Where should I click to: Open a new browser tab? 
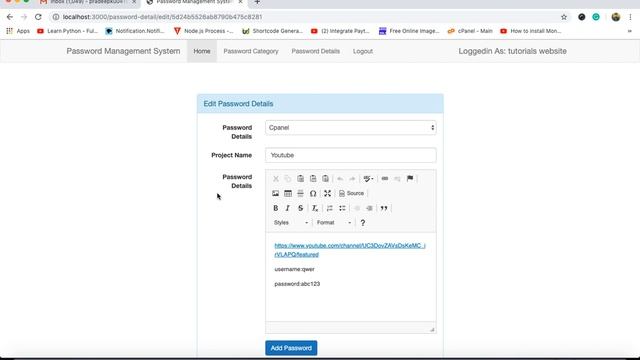[257, 2]
